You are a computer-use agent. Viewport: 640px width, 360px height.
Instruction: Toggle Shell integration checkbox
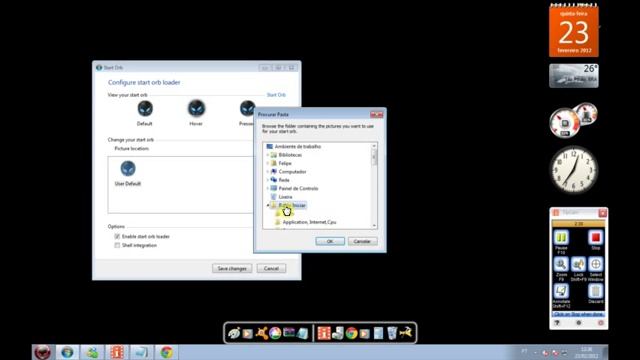[x=117, y=245]
